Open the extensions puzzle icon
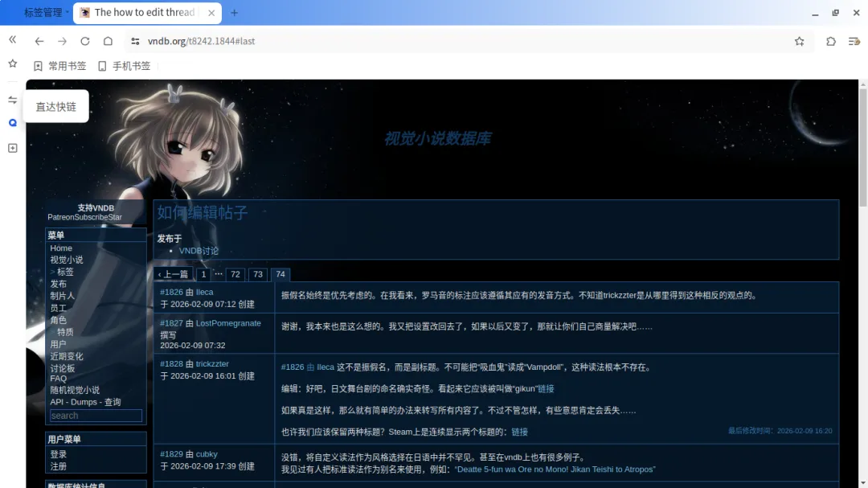Screen dimensions: 868x488 click(831, 41)
